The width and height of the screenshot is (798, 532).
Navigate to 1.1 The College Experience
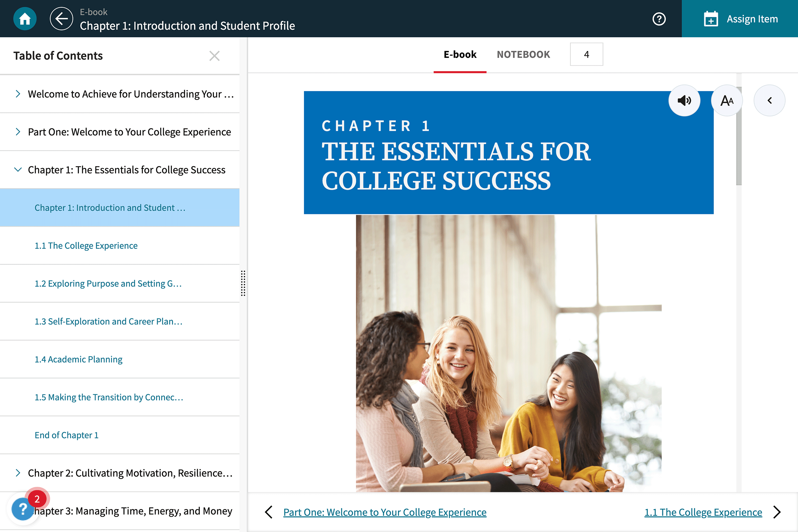click(x=86, y=245)
